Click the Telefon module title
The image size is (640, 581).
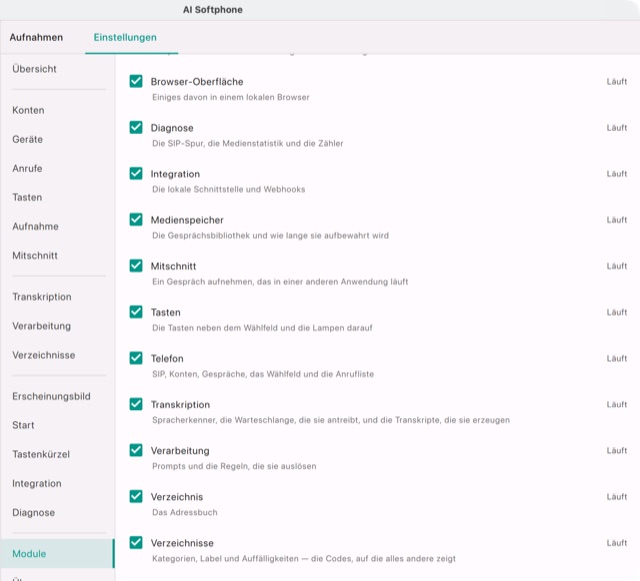[x=167, y=358]
